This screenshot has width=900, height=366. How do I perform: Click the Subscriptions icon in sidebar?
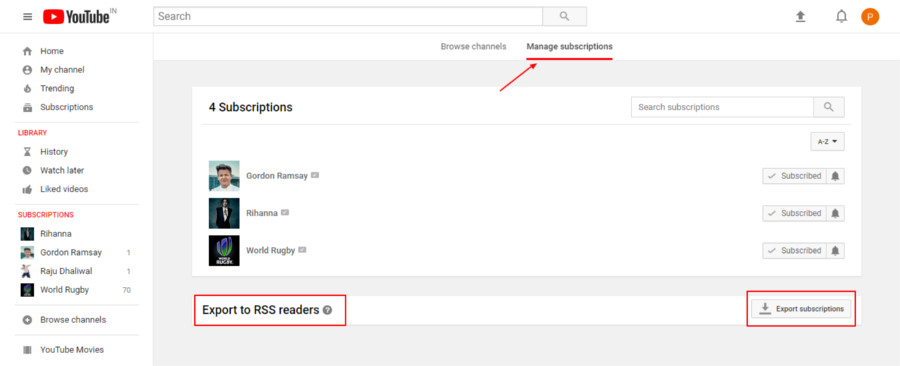point(27,107)
